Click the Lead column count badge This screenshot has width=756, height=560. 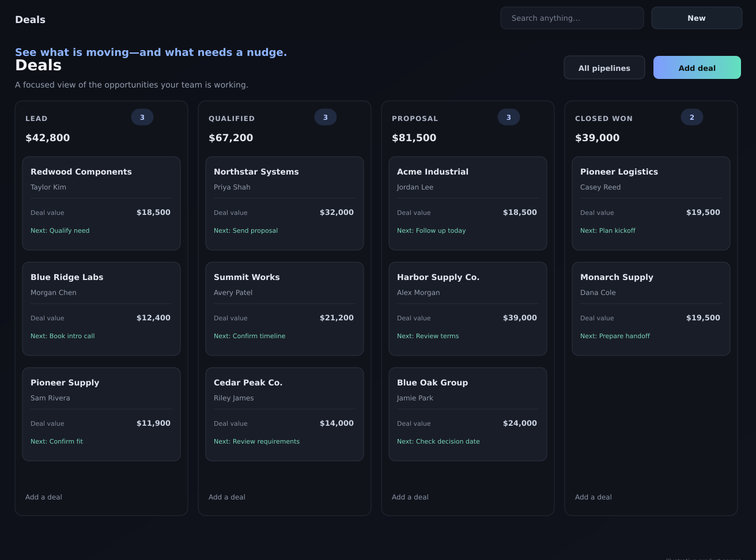(x=142, y=118)
